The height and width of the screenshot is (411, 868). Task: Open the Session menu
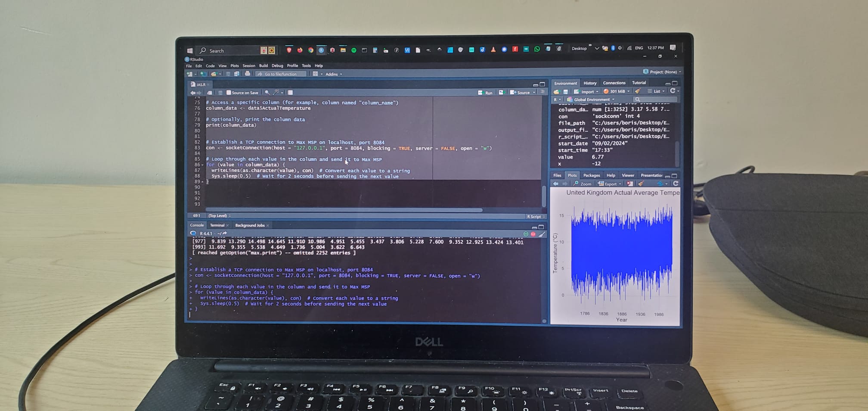coord(248,66)
